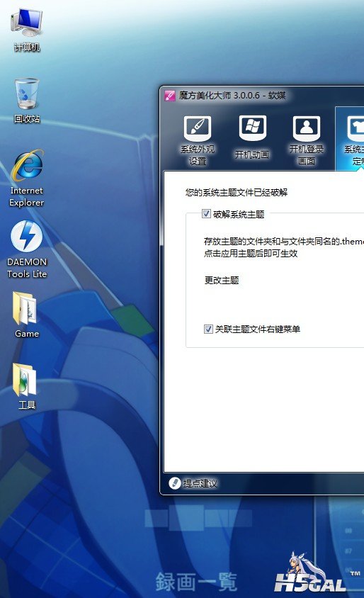Click the 魔方美化大师 title bar app icon

click(x=170, y=96)
